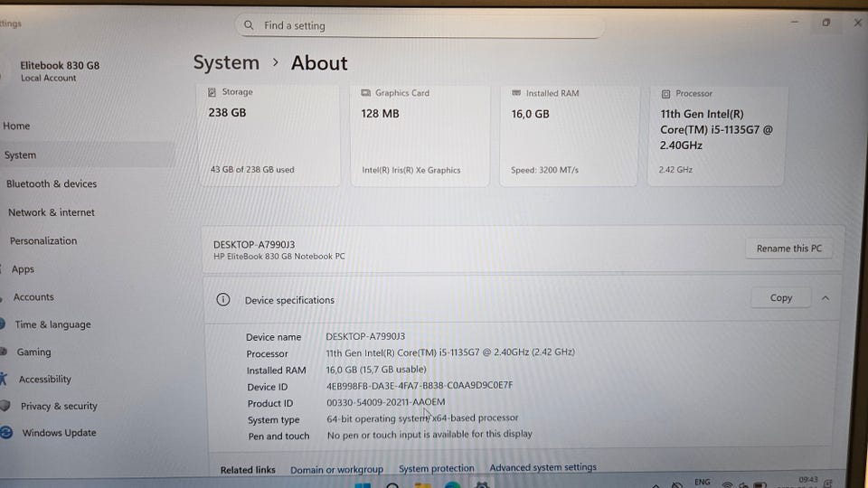Viewport: 868px width, 488px height.
Task: Click the Storage card icon
Action: click(212, 92)
